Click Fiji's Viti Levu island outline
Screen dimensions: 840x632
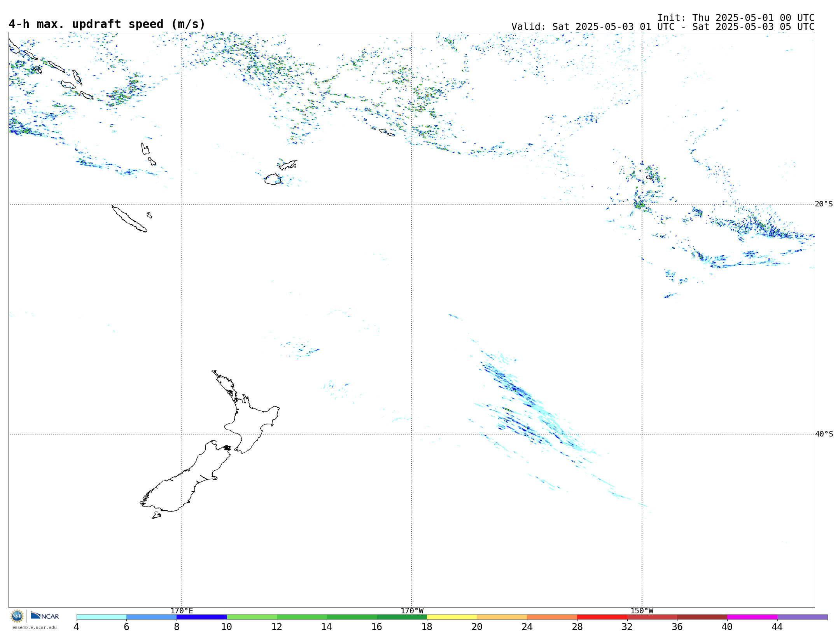(273, 180)
